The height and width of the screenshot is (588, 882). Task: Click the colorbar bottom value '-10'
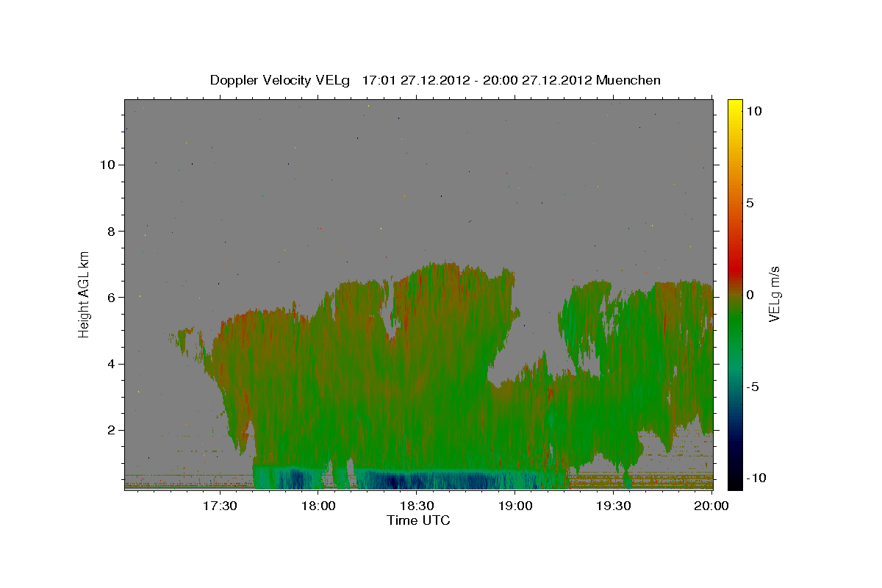[756, 478]
